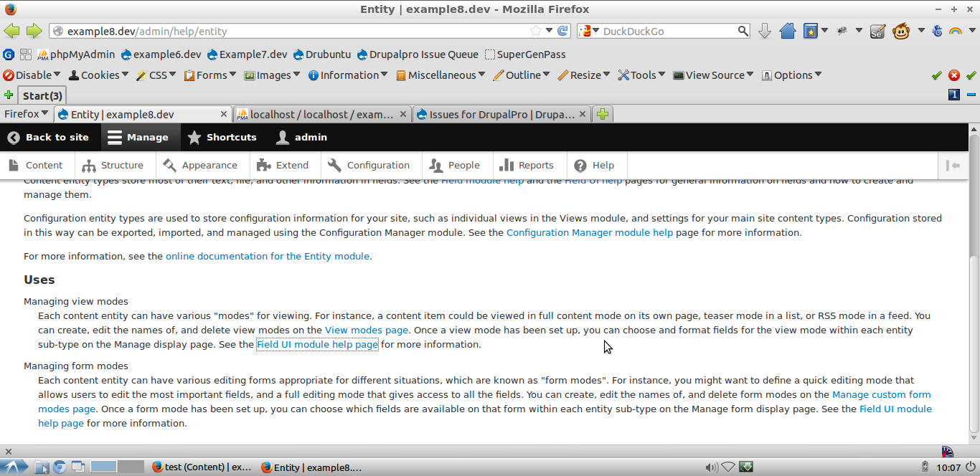
Task: Open a new tab with the green plus
Action: [x=603, y=114]
